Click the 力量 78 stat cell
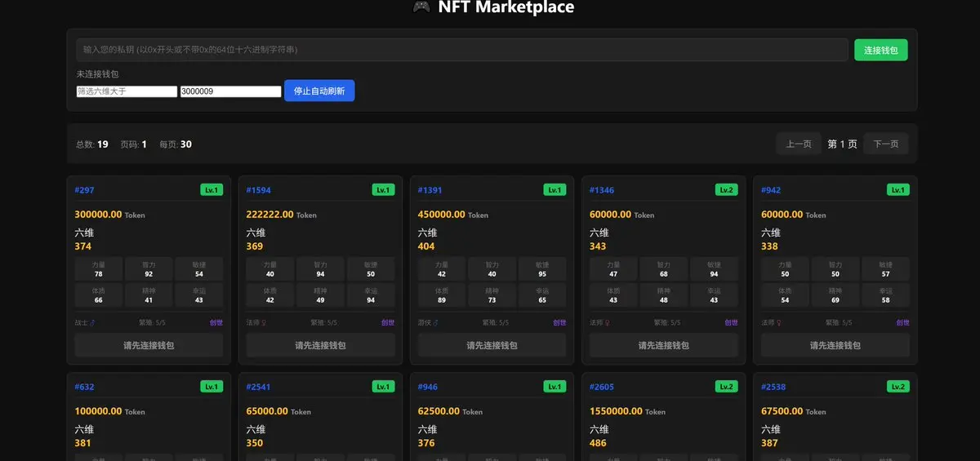This screenshot has height=461, width=980. pyautogui.click(x=99, y=269)
